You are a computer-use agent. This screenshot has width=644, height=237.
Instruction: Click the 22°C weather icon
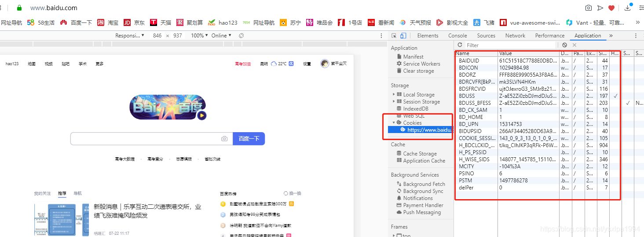pyautogui.click(x=274, y=64)
